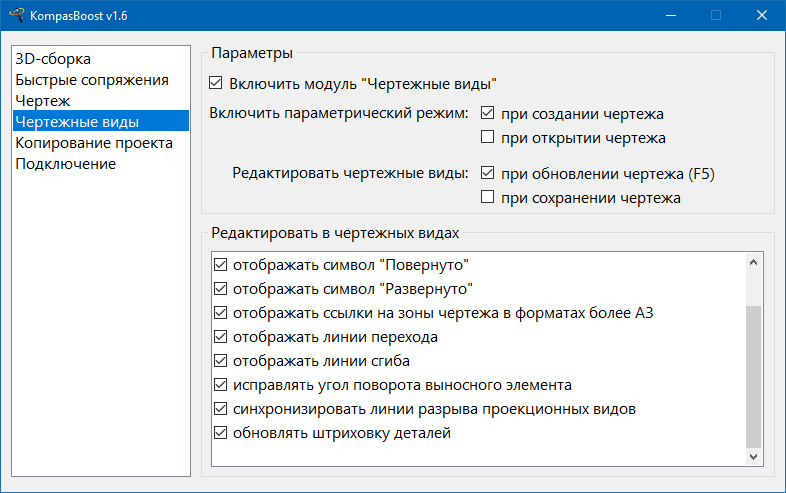Disable "обновлять штриховку деталей" option
This screenshot has width=786, height=493.
tap(221, 434)
